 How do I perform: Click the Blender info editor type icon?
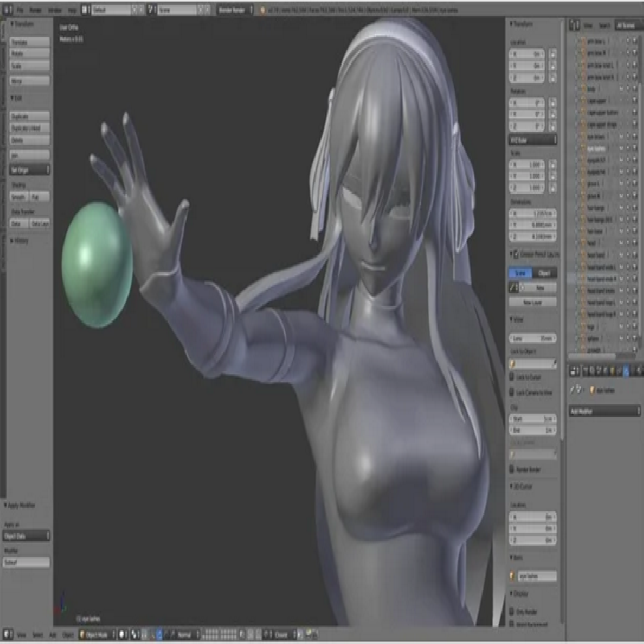8,10
